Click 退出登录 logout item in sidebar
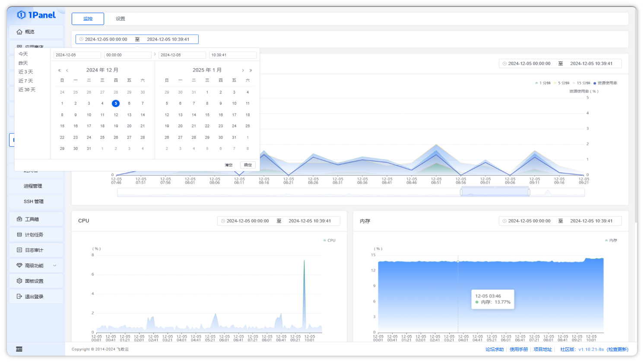The height and width of the screenshot is (362, 644). (34, 296)
